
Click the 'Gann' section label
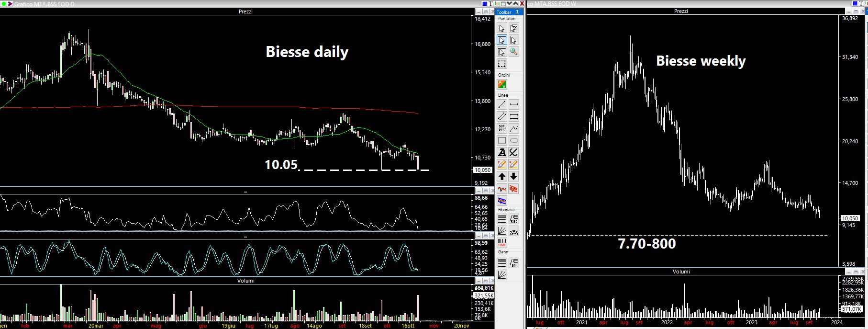tap(503, 252)
